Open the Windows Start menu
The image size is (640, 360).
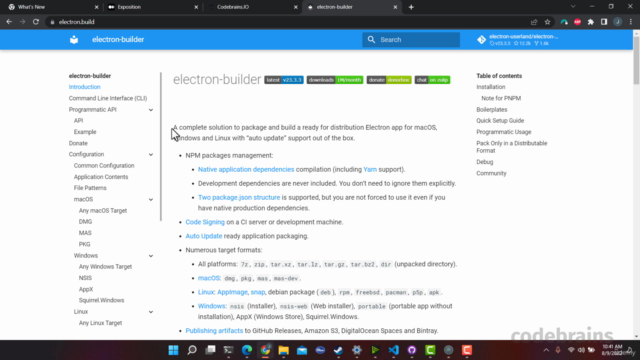pyautogui.click(x=173, y=350)
